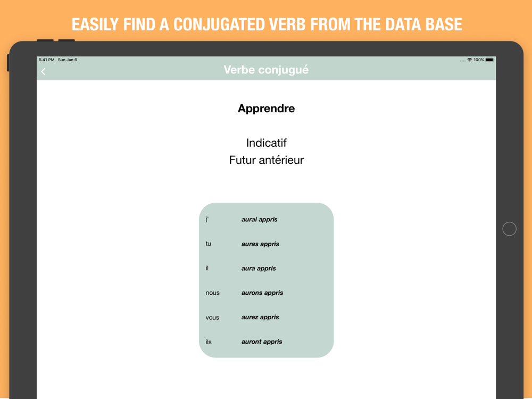Choose the 'aurons appris' form

coord(262,293)
